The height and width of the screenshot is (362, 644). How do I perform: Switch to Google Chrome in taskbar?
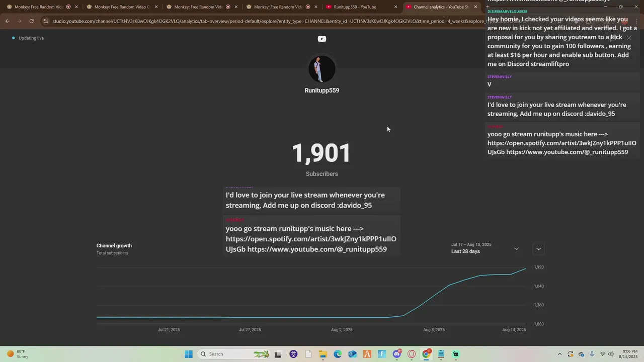click(x=426, y=354)
